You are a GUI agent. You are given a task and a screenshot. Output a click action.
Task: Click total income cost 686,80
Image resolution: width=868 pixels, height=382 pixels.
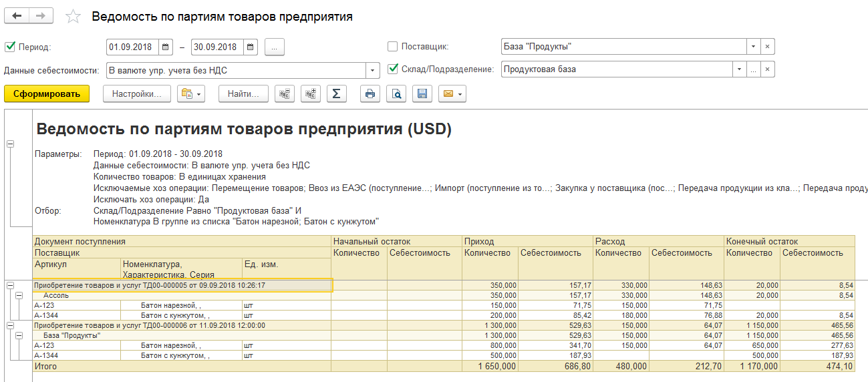556,366
